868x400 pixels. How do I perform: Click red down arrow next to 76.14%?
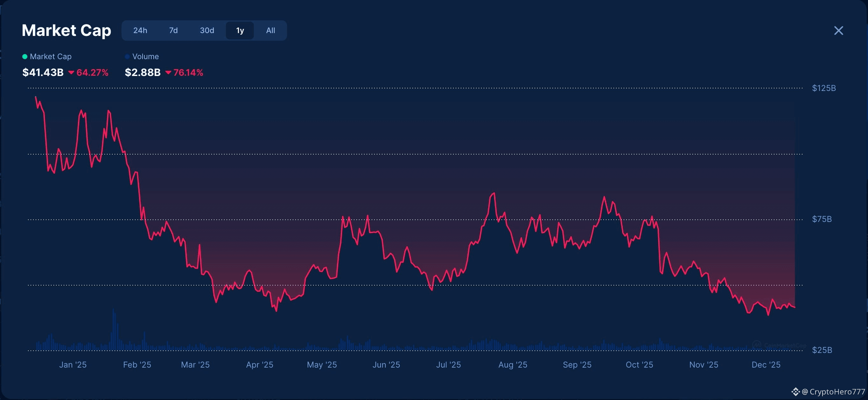168,72
